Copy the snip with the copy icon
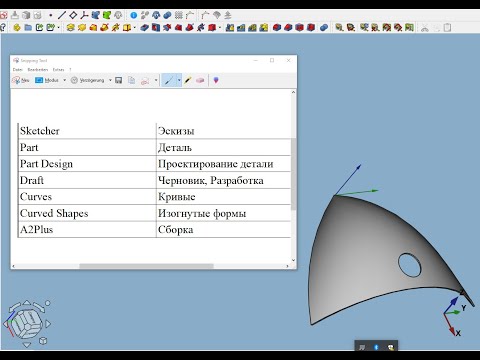 [x=132, y=80]
